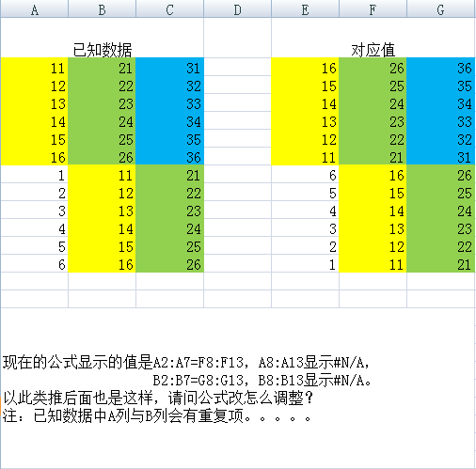Screen dimensions: 476x469
Task: Click the 已知数据 title cell
Action: [x=102, y=50]
